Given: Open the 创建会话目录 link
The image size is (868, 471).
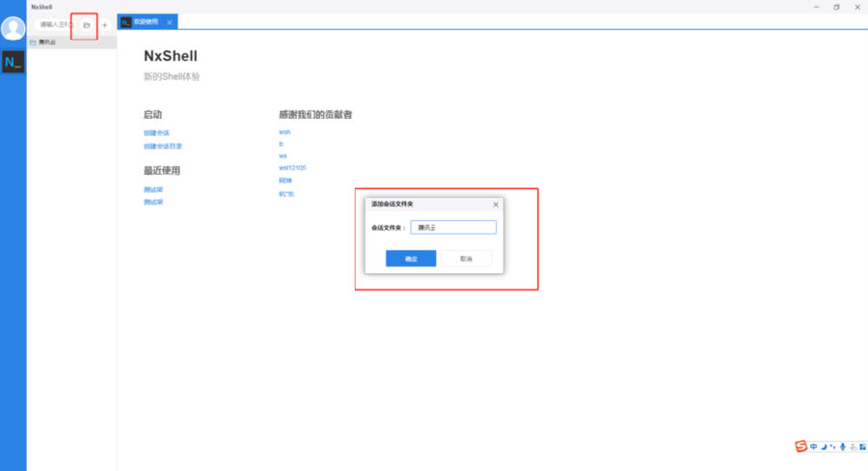Looking at the screenshot, I should pyautogui.click(x=163, y=147).
